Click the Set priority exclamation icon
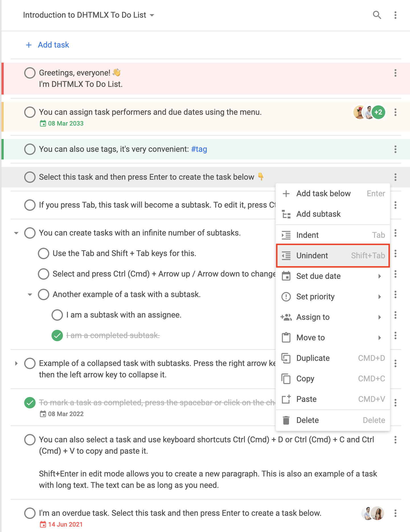This screenshot has height=532, width=410. tap(286, 296)
